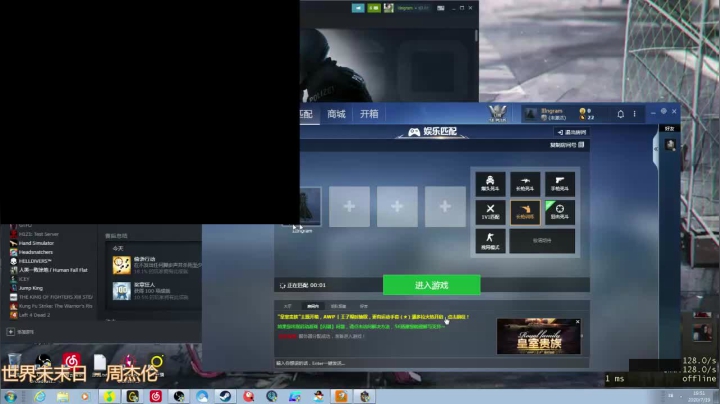Open the Windows Start button
The width and height of the screenshot is (720, 404).
(x=10, y=397)
